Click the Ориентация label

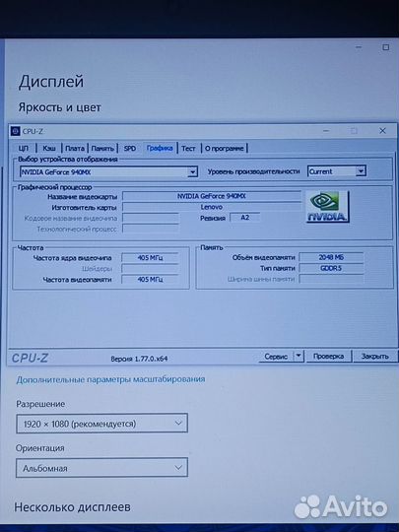coord(40,448)
